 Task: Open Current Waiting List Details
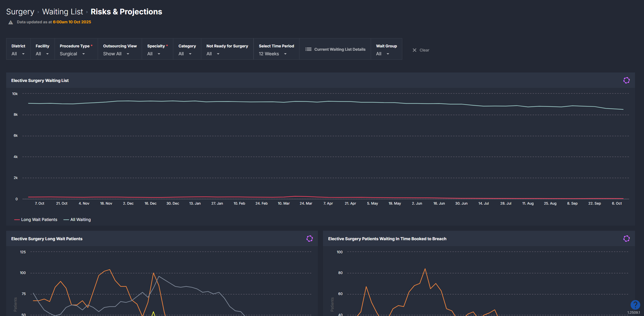pos(339,49)
